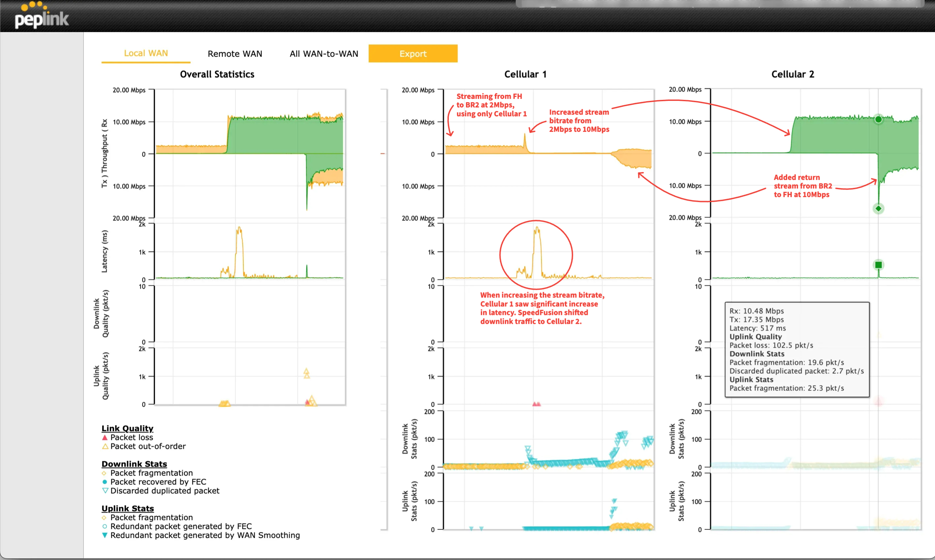935x560 pixels.
Task: Click the out-of-order triangles near 1k in Overall Uplink Quality
Action: coord(307,373)
